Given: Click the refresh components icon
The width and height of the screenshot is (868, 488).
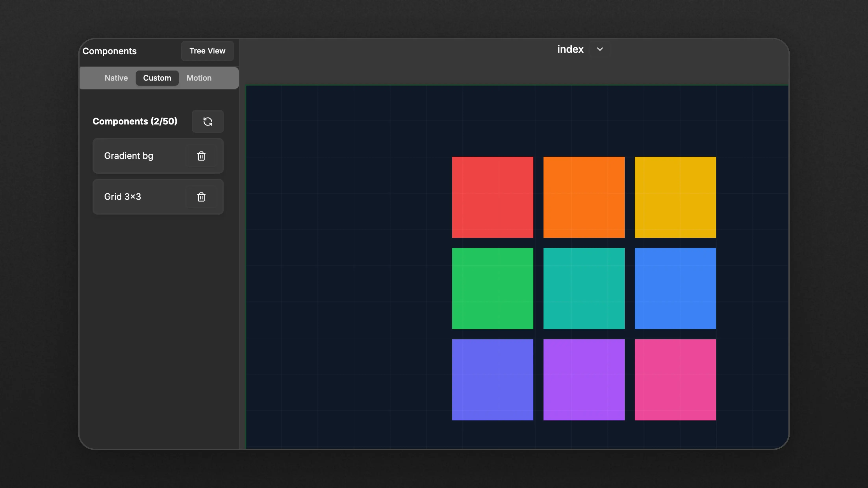Looking at the screenshot, I should pos(208,121).
